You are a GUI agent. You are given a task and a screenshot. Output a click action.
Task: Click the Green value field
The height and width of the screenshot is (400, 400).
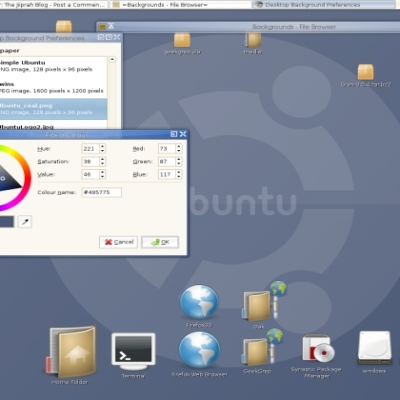[167, 161]
